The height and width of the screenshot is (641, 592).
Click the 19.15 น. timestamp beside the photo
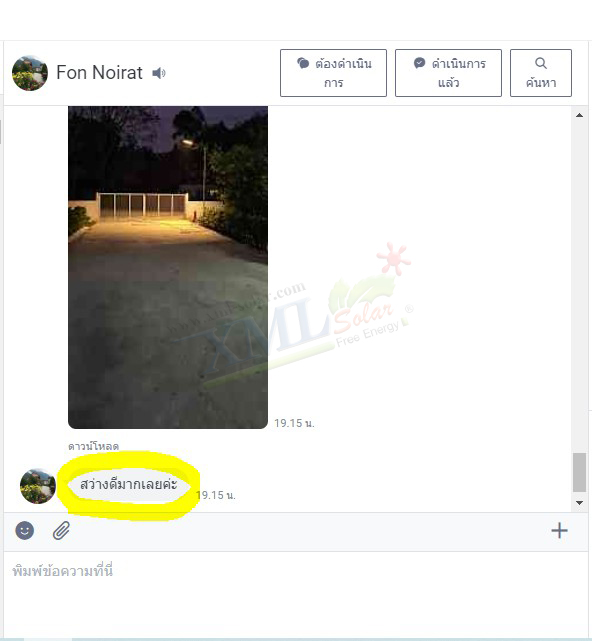click(294, 423)
